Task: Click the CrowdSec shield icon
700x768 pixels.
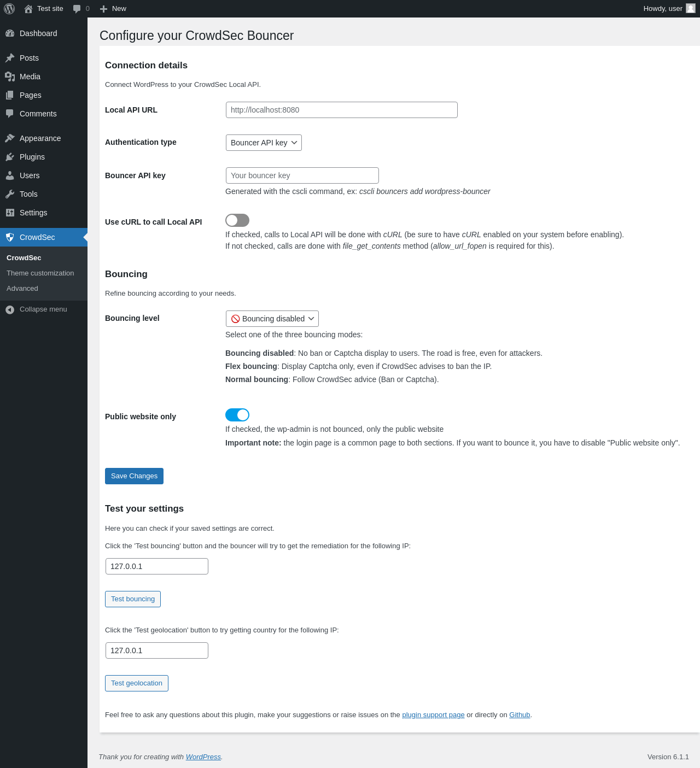Action: (x=10, y=237)
